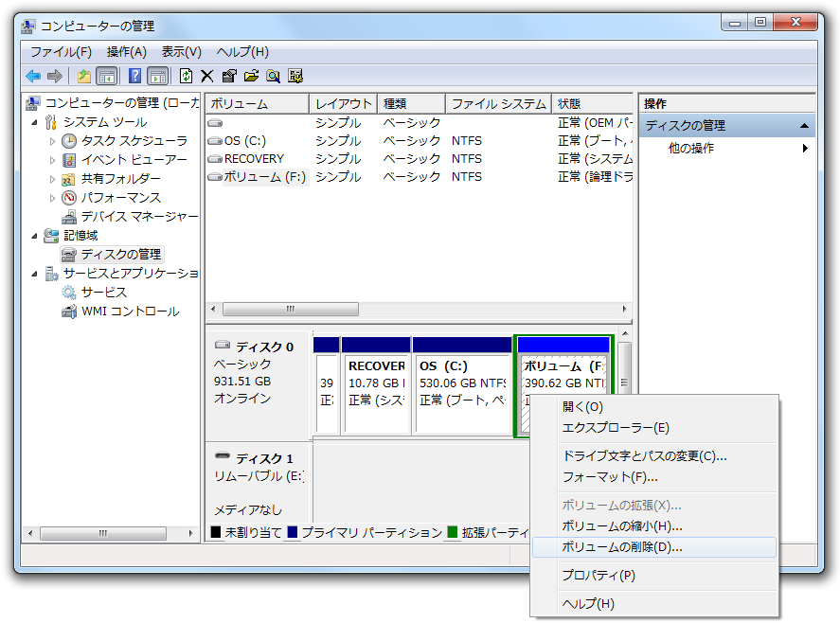Select パフォーマンス in the tree
Screen dimensions: 840x623
tap(120, 198)
